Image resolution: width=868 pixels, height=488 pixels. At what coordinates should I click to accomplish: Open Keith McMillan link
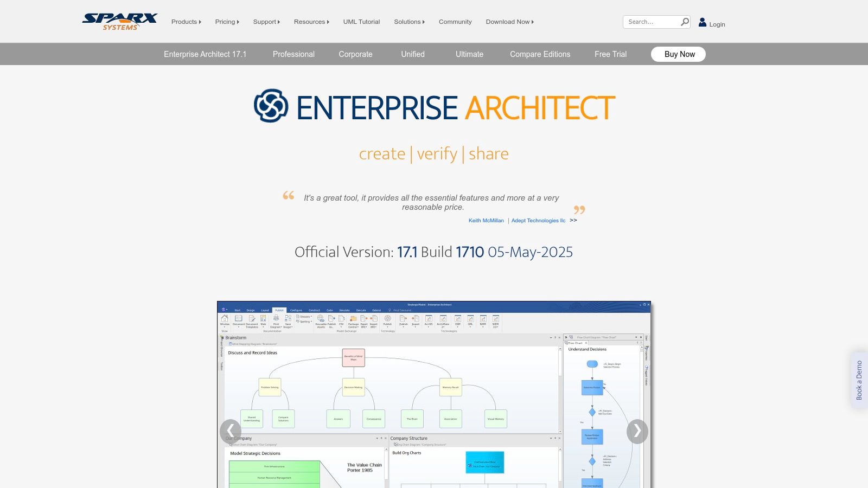tap(486, 221)
